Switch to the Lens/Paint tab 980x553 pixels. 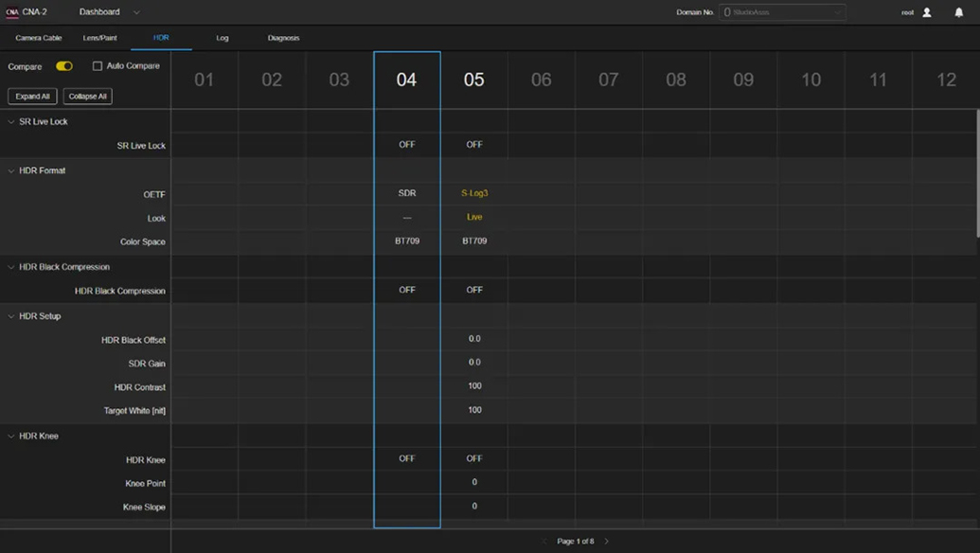click(x=100, y=38)
